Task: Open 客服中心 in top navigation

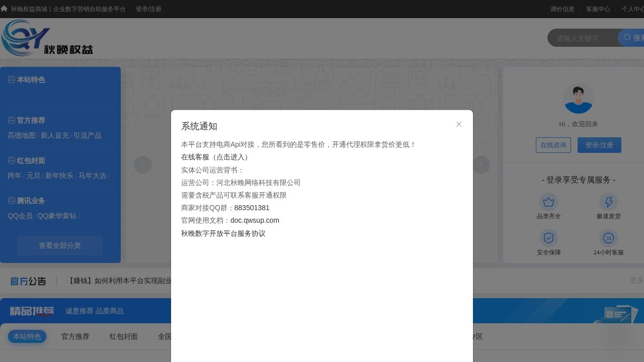Action: tap(598, 9)
